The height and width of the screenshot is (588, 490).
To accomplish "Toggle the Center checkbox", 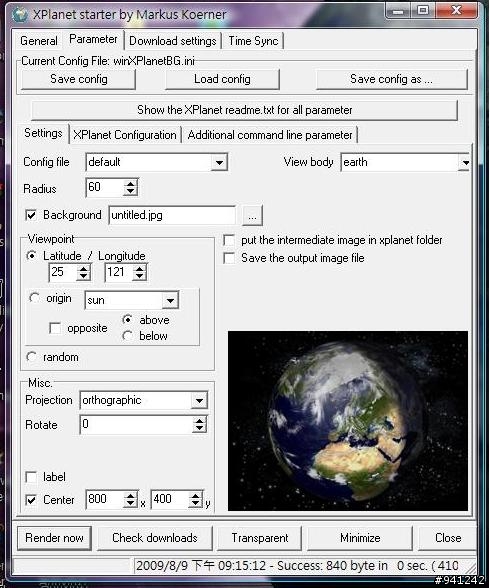I will point(31,500).
